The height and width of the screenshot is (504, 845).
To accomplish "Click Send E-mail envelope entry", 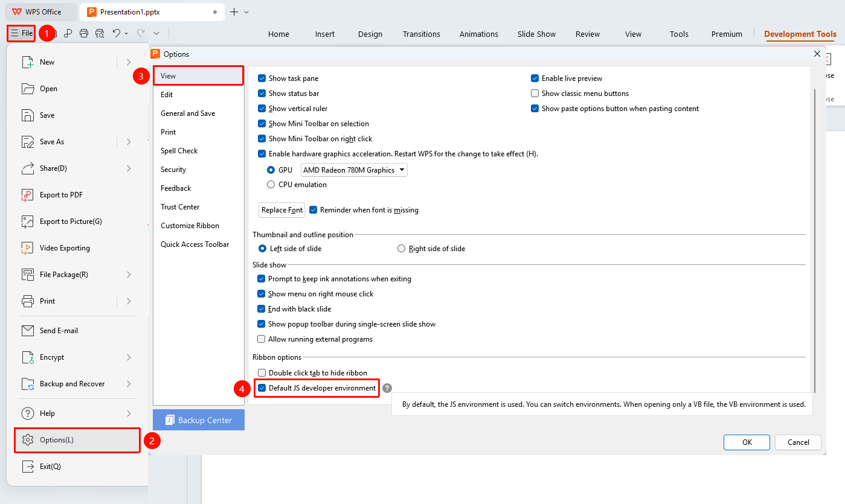I will (77, 331).
